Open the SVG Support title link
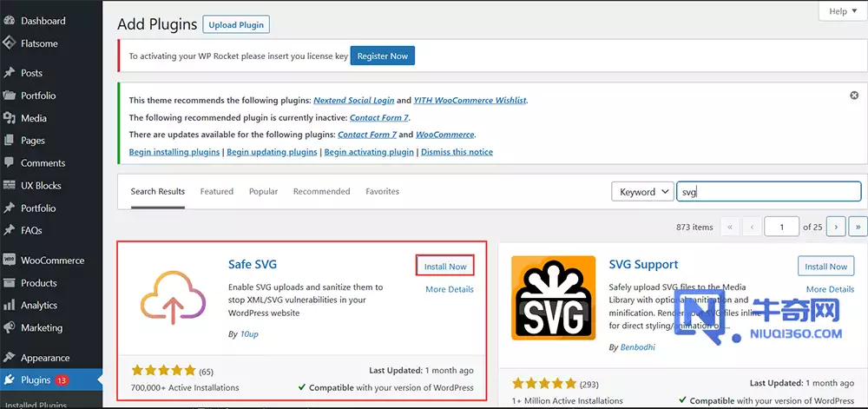This screenshot has width=868, height=409. (x=643, y=265)
